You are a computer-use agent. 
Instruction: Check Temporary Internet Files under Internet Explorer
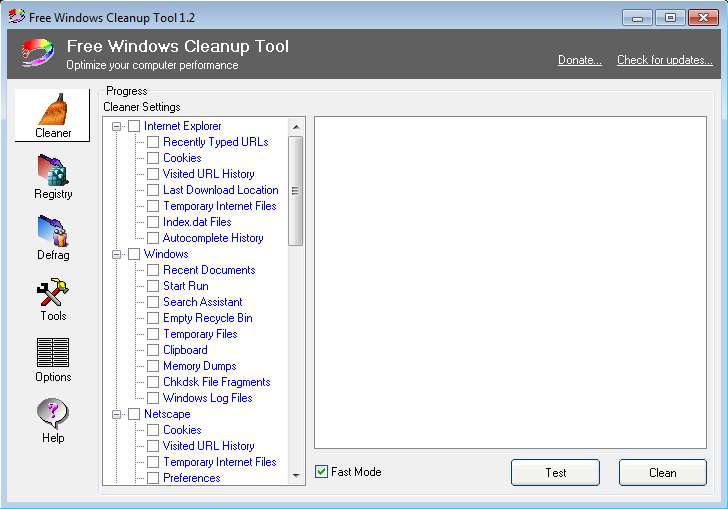tap(153, 206)
